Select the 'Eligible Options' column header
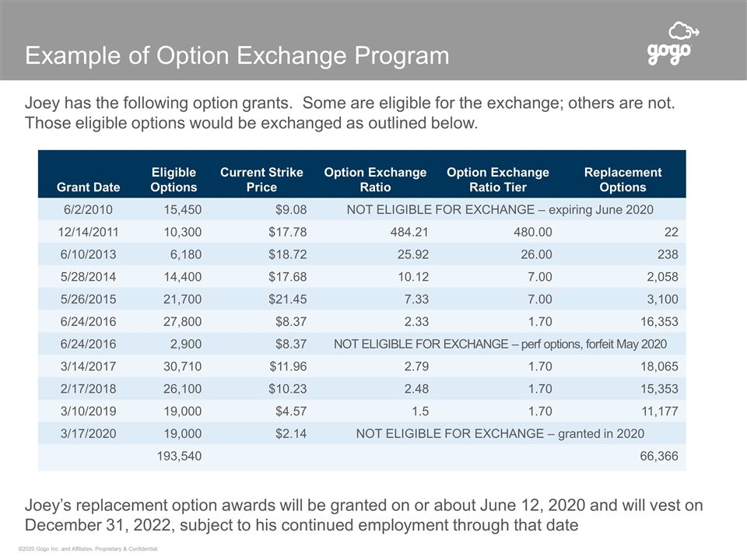Viewport: 747px width, 560px height. (x=174, y=180)
